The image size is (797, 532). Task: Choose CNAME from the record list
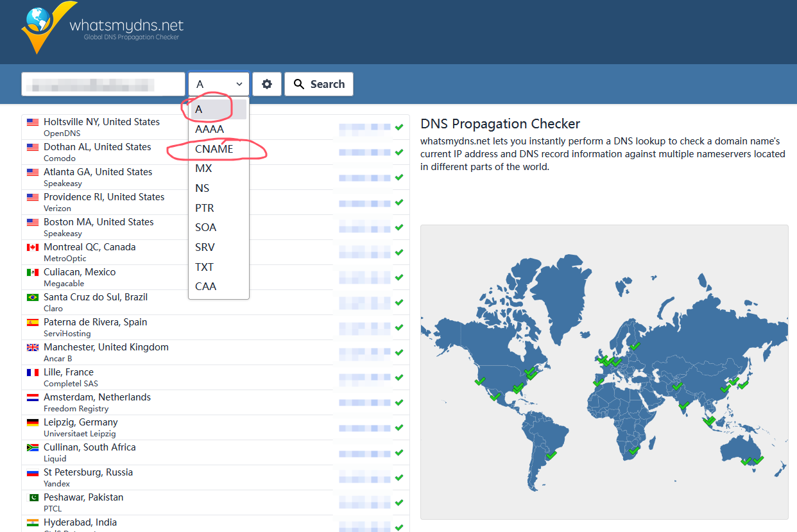click(x=214, y=149)
